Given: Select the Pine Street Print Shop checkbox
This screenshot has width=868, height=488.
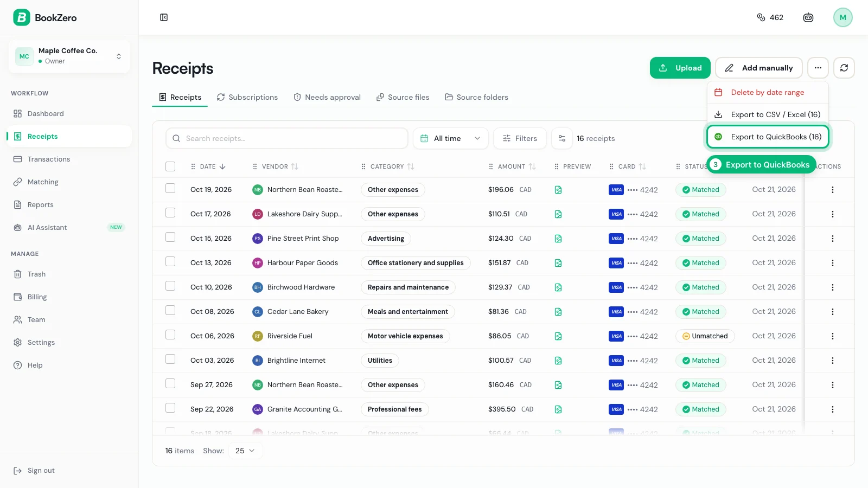Looking at the screenshot, I should (x=170, y=237).
